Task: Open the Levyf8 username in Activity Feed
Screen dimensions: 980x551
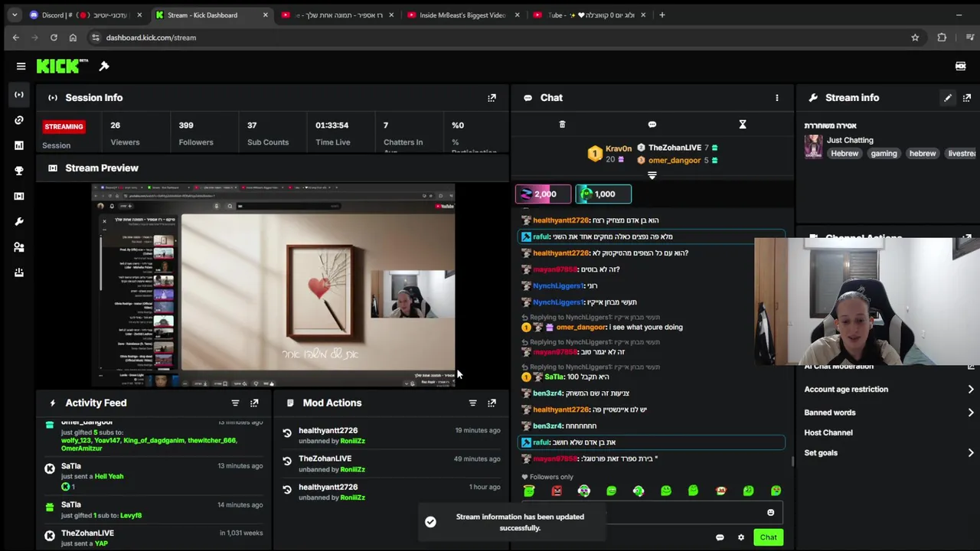Action: pos(131,516)
